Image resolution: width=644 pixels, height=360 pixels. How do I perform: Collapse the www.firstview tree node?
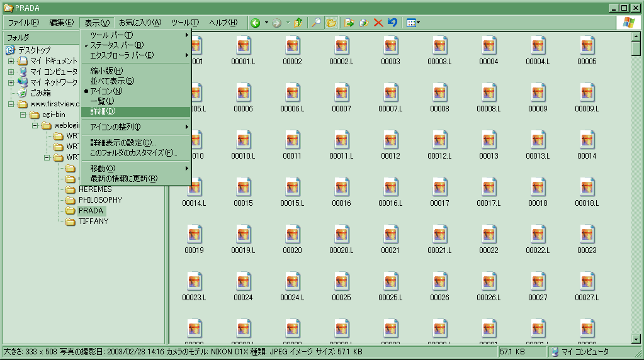click(x=11, y=104)
